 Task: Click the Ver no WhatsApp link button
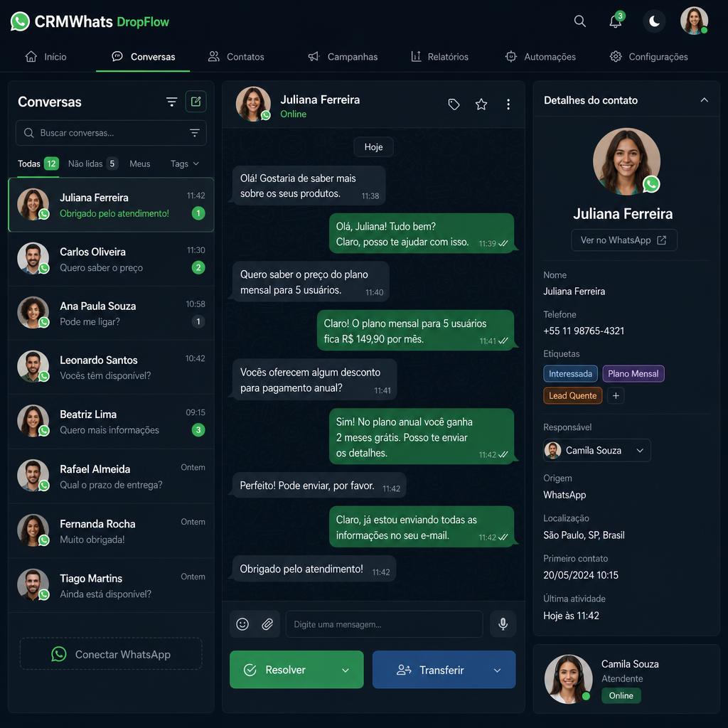(624, 240)
